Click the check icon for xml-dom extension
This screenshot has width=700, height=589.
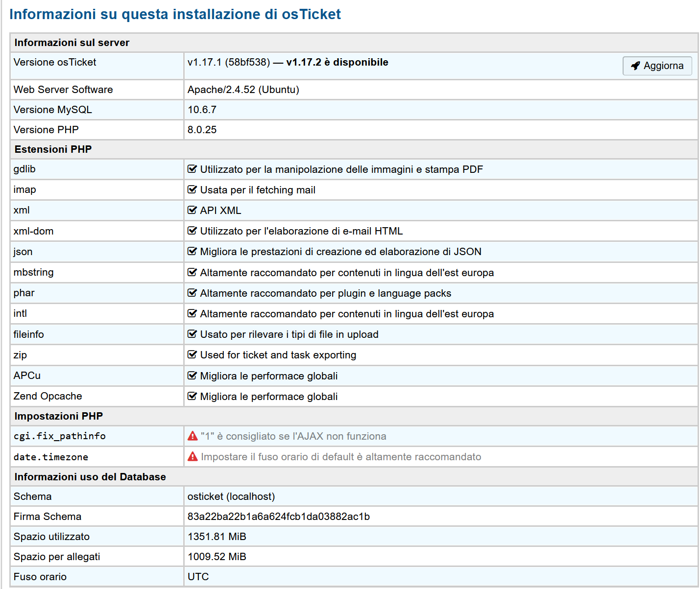(192, 231)
